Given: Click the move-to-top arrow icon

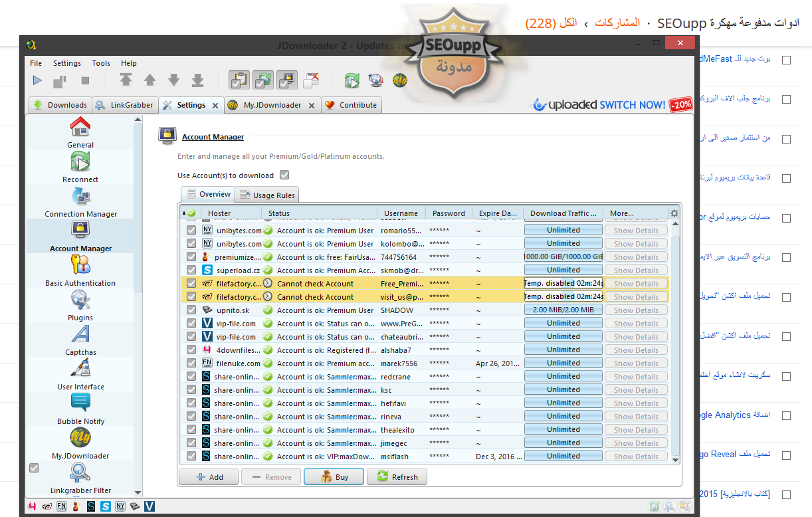Looking at the screenshot, I should point(126,80).
